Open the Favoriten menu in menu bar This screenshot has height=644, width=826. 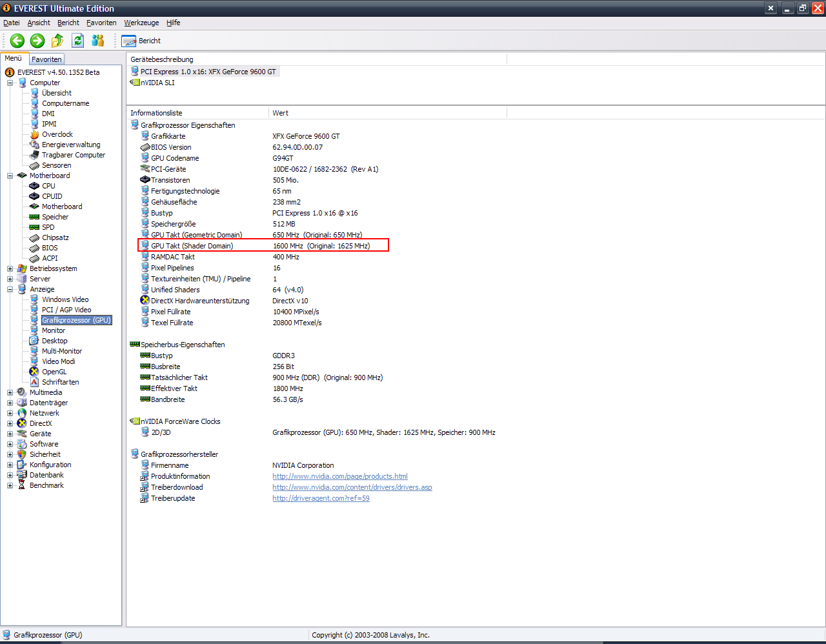coord(101,23)
